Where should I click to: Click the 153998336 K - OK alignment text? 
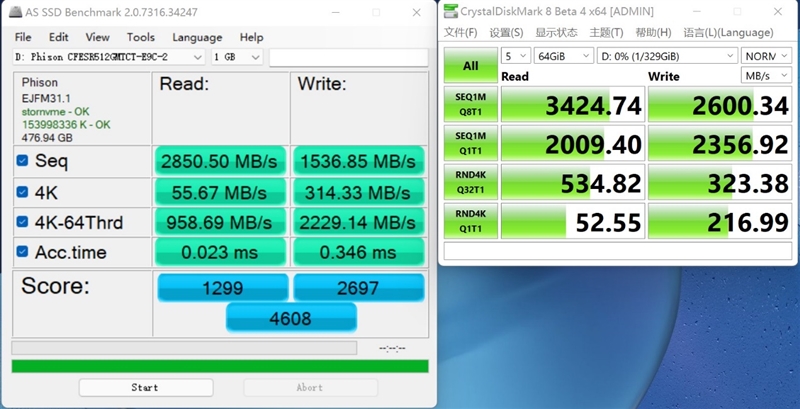coord(66,124)
